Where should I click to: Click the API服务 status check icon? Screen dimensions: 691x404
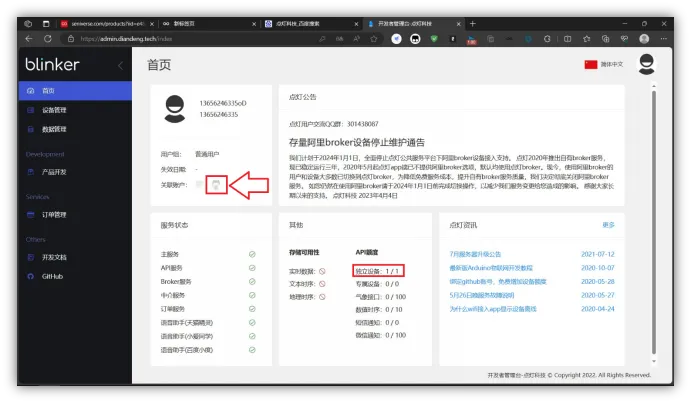252,268
